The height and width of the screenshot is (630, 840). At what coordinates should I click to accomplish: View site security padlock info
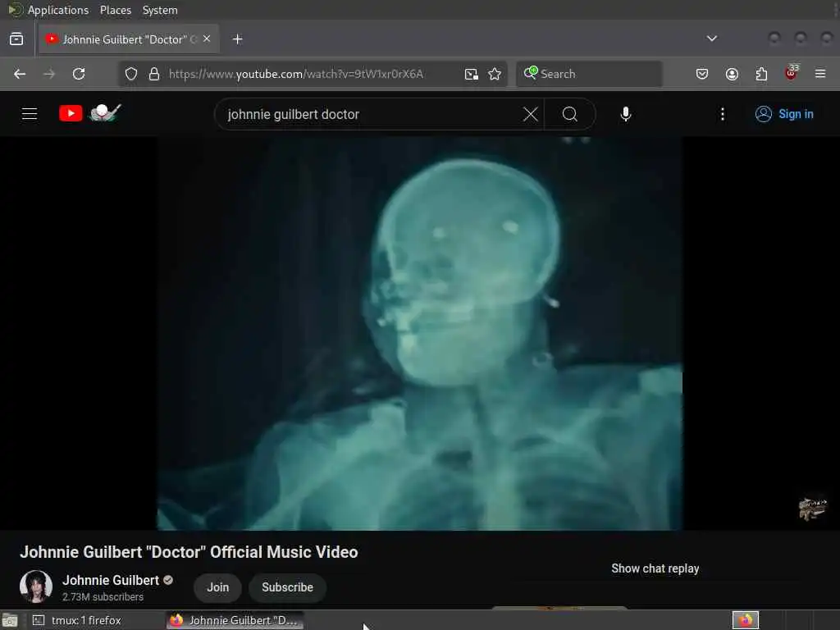(x=153, y=74)
